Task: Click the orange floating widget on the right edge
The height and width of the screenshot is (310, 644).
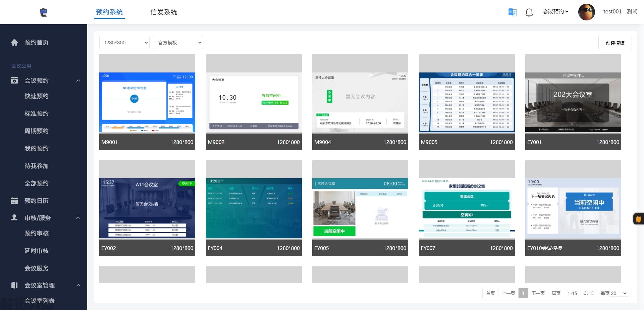Action: [638, 219]
